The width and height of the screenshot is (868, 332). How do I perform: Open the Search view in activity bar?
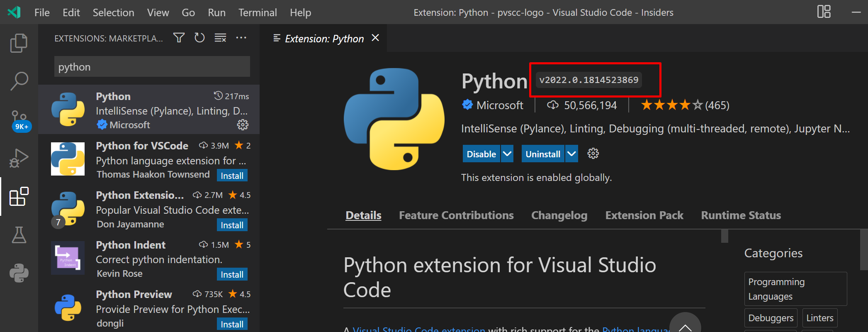click(19, 81)
